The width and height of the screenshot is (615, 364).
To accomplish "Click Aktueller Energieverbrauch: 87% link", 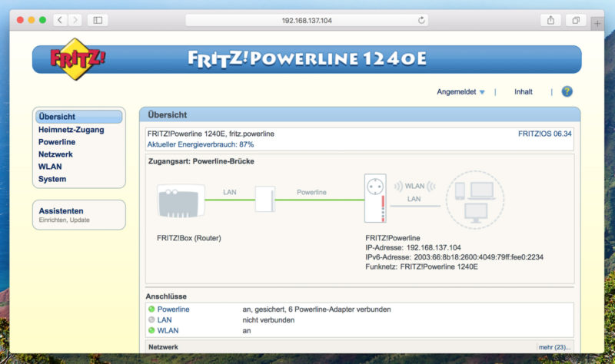I will [x=201, y=144].
